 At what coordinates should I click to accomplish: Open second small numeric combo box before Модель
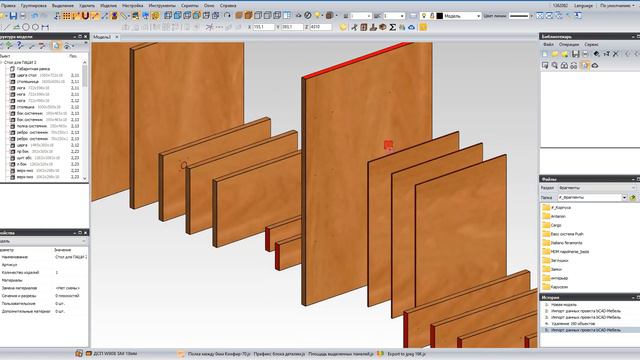(x=394, y=16)
